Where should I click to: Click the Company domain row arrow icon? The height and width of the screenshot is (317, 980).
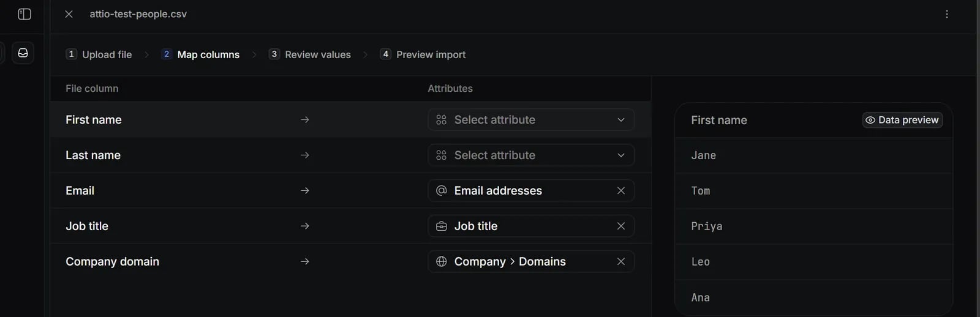(x=305, y=262)
